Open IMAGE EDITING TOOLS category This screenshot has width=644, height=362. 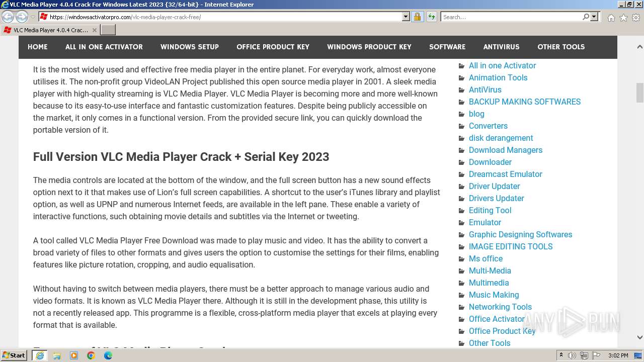coord(511,246)
